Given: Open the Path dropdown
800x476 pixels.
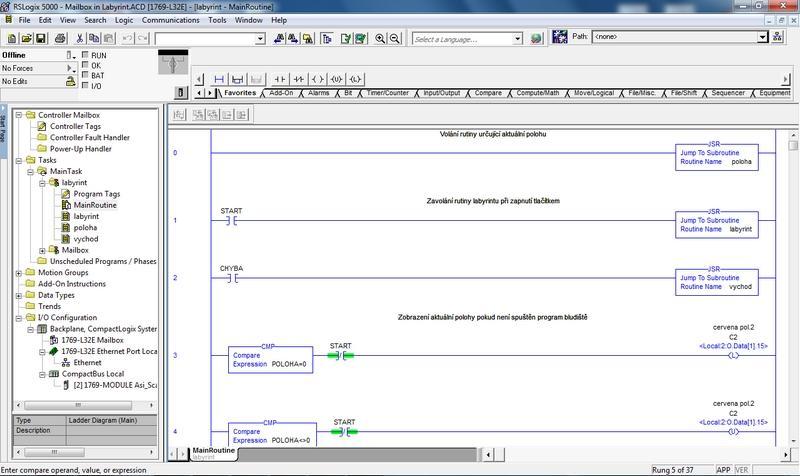Looking at the screenshot, I should click(x=762, y=37).
